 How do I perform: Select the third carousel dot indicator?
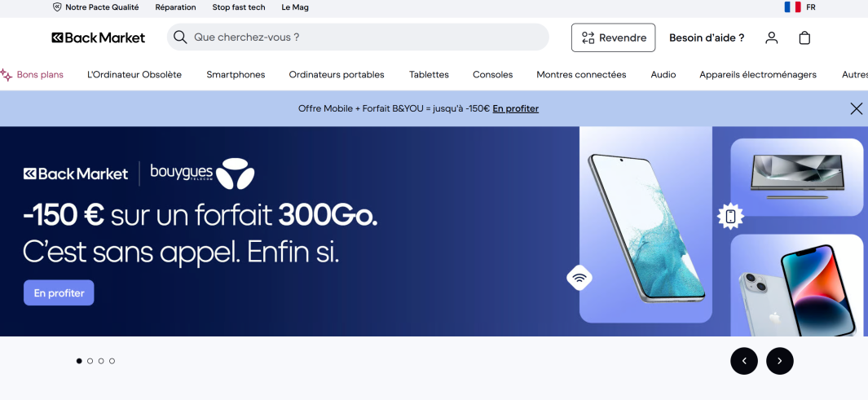tap(101, 361)
